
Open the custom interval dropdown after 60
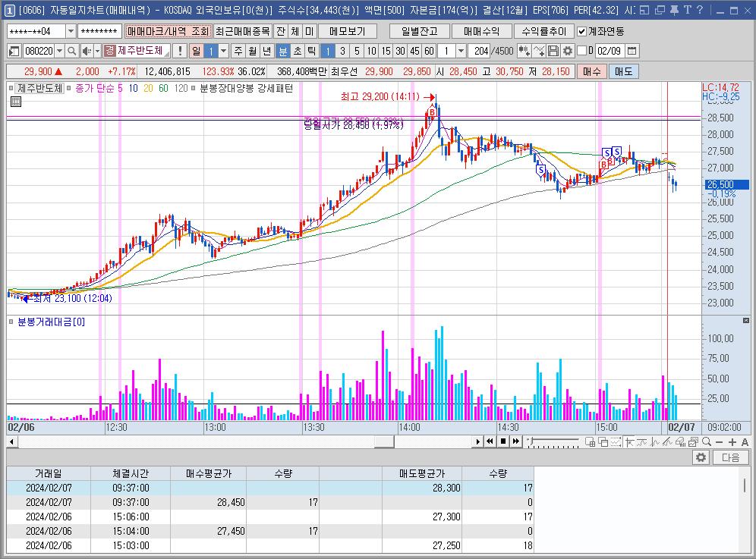click(x=461, y=51)
